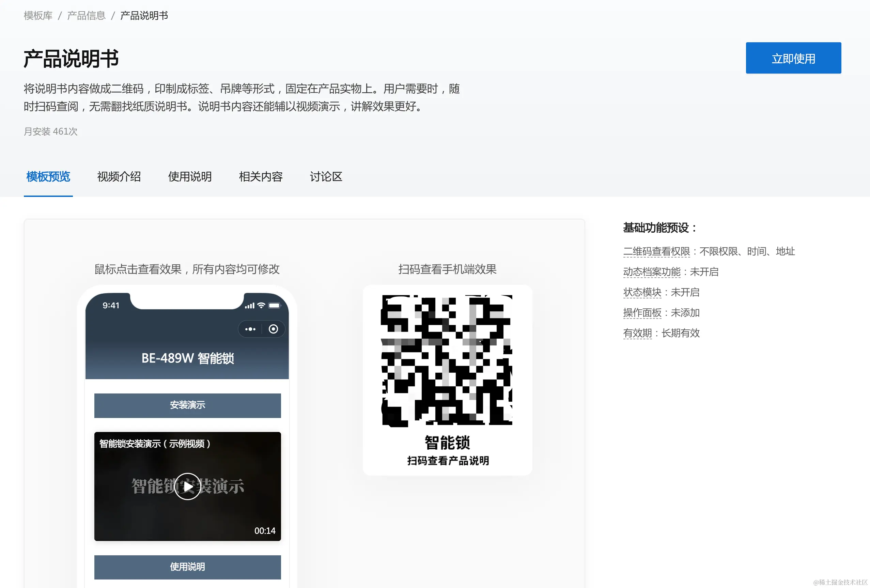The width and height of the screenshot is (870, 588).
Task: Tap the mini-program more options dots icon
Action: [x=250, y=329]
